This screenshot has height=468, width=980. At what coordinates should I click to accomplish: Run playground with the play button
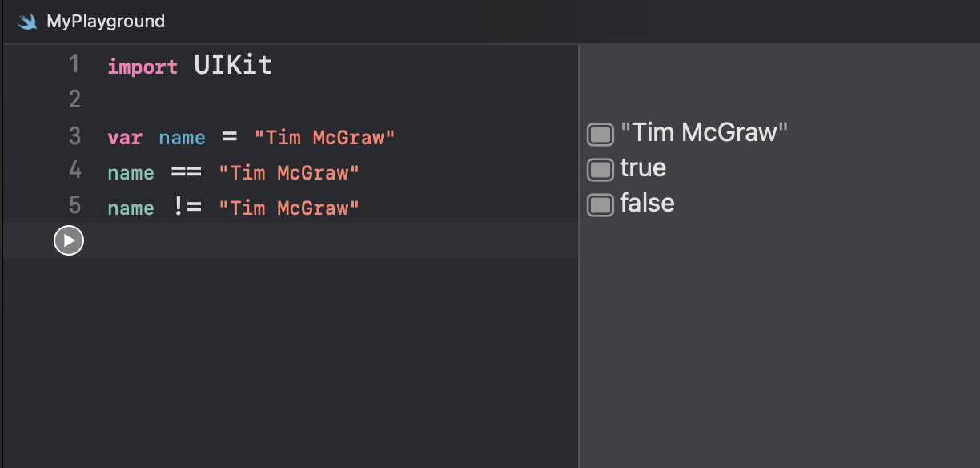[69, 240]
